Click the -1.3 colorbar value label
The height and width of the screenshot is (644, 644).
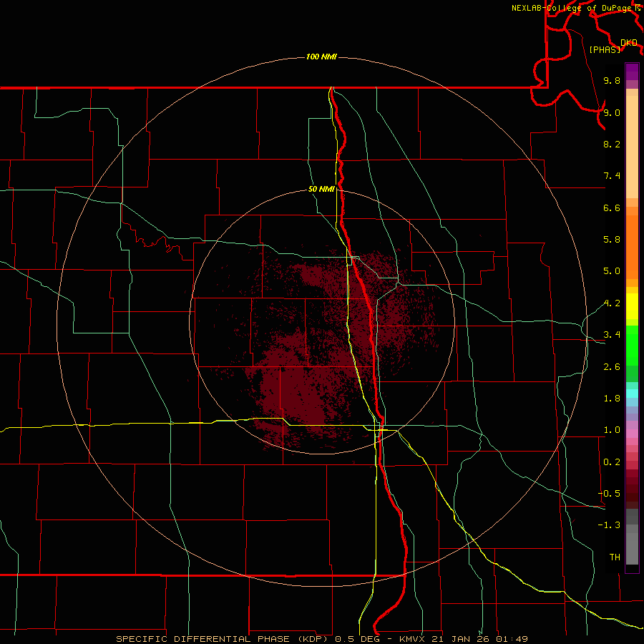(x=609, y=525)
